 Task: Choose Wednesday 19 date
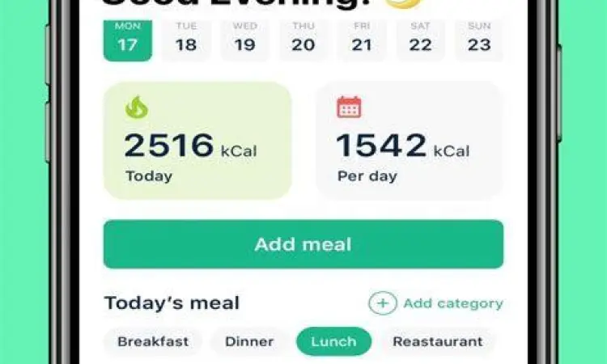[244, 38]
